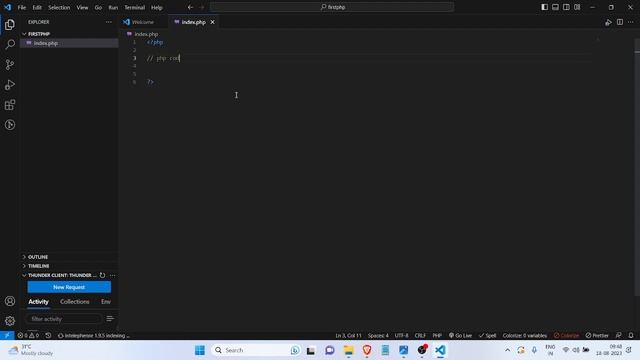This screenshot has width=640, height=360.
Task: Switch to the Env tab
Action: tap(106, 302)
